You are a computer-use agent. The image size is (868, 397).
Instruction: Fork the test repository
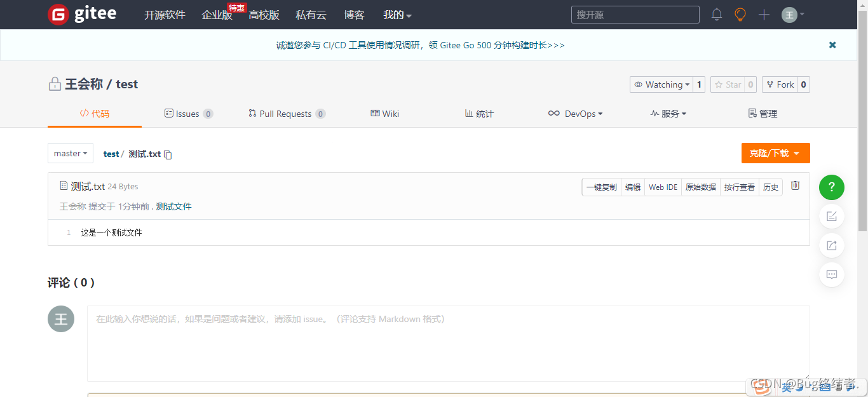click(780, 84)
